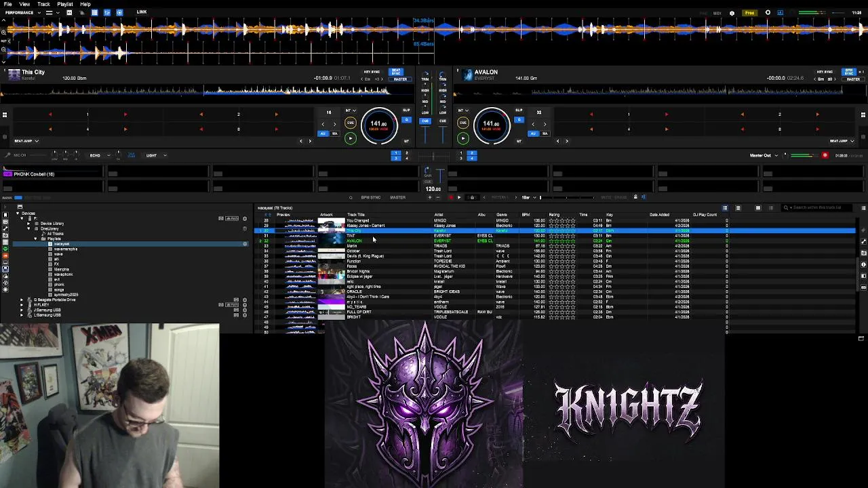Image resolution: width=868 pixels, height=488 pixels.
Task: Adjust the deck 1 TRIM knob
Action: coord(425,75)
